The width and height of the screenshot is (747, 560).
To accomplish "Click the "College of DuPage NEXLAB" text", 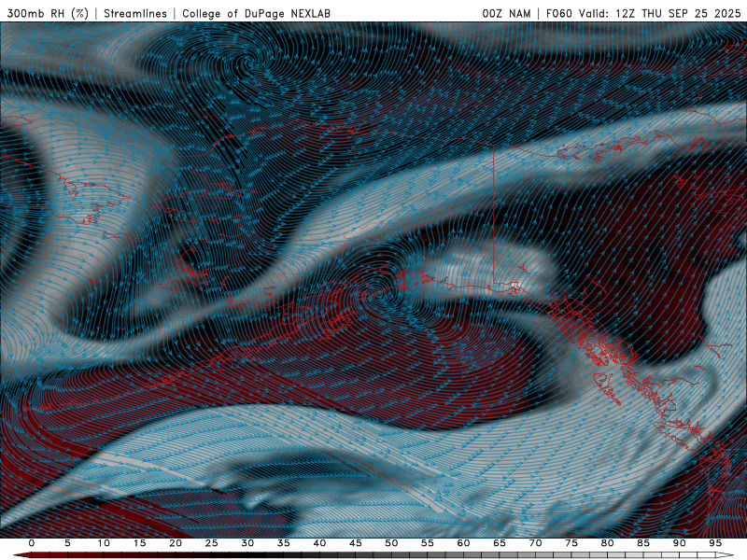I will point(256,13).
